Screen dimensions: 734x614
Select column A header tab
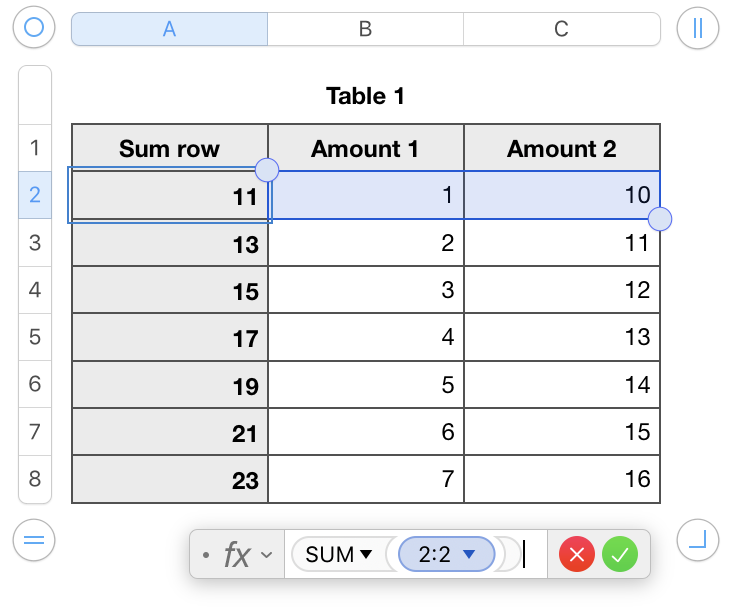coord(169,29)
